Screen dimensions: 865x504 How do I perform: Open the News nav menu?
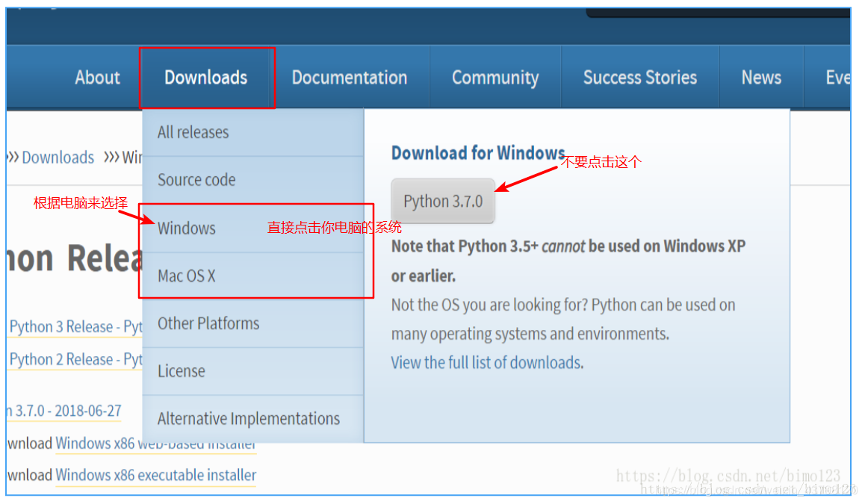760,77
